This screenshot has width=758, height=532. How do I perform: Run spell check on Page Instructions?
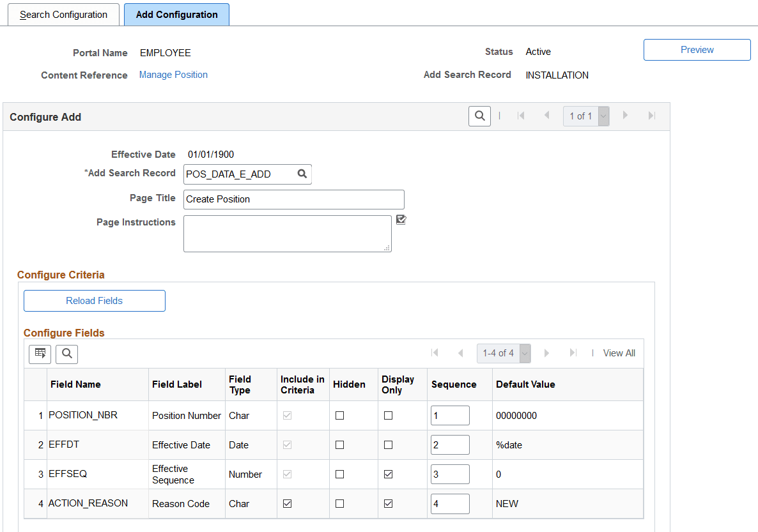pyautogui.click(x=401, y=219)
